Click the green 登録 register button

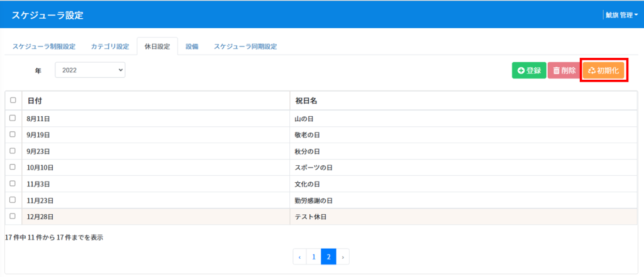(x=528, y=70)
